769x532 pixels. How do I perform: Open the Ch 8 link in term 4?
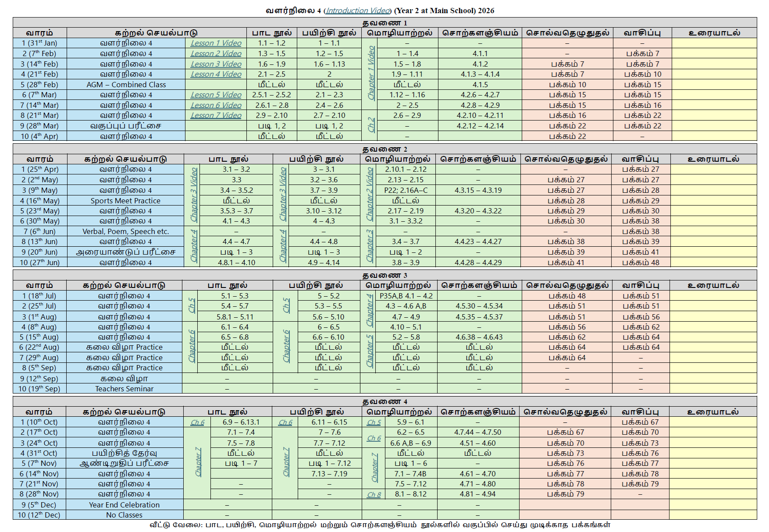374,494
